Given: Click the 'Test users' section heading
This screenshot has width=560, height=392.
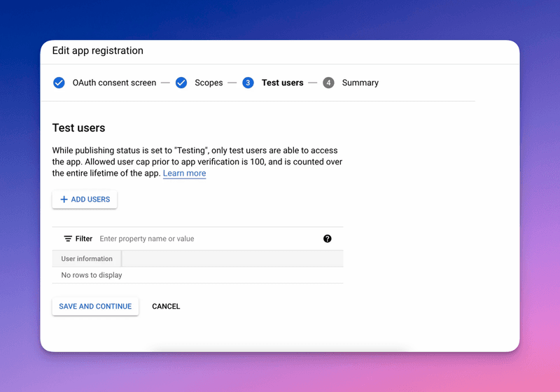Looking at the screenshot, I should point(78,128).
